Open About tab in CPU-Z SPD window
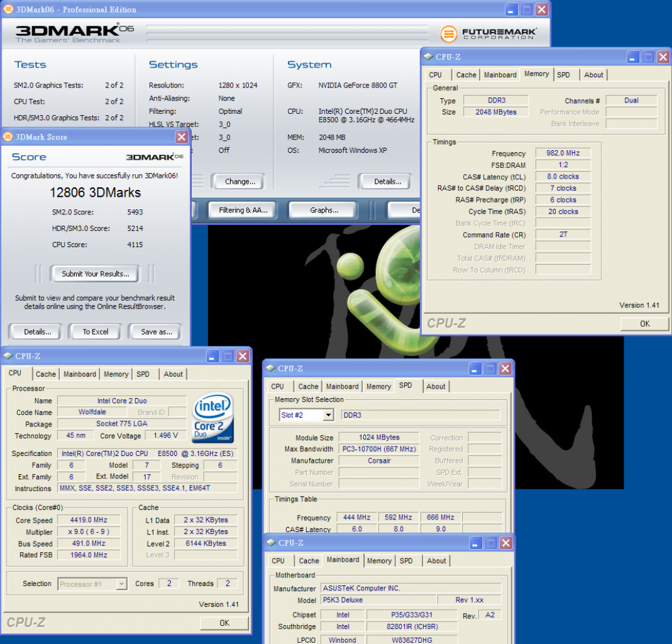 pos(436,387)
